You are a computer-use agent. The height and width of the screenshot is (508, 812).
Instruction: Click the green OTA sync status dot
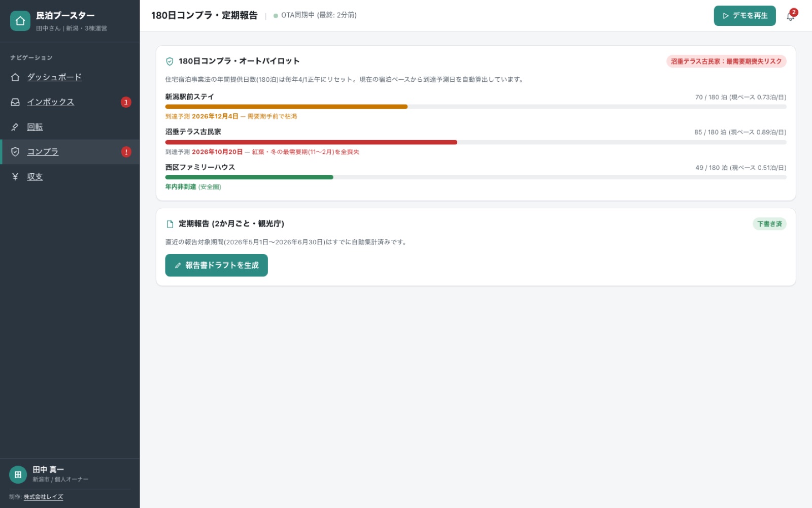pos(276,16)
